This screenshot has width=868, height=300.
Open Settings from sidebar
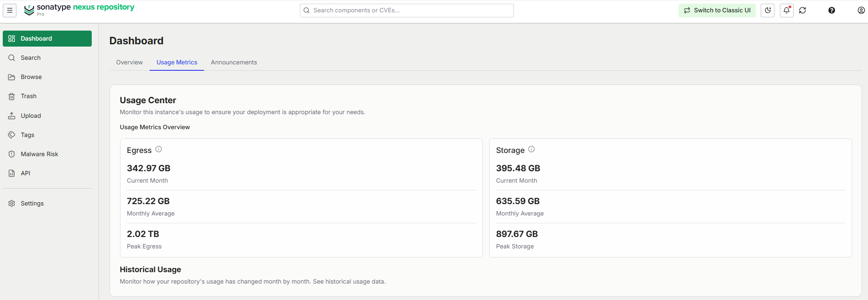tap(47, 204)
